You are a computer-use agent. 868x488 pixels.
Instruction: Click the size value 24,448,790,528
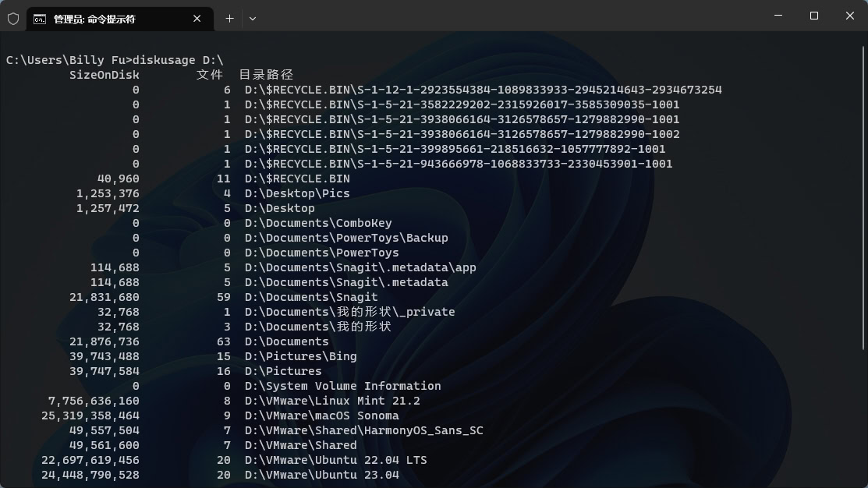pos(90,476)
